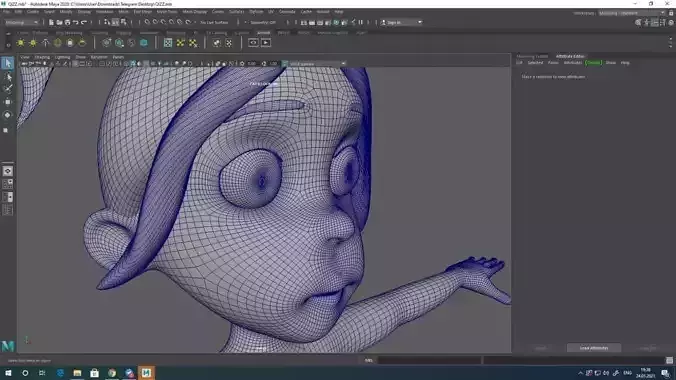Open a scene file icon
This screenshot has width=676, height=380.
click(59, 22)
